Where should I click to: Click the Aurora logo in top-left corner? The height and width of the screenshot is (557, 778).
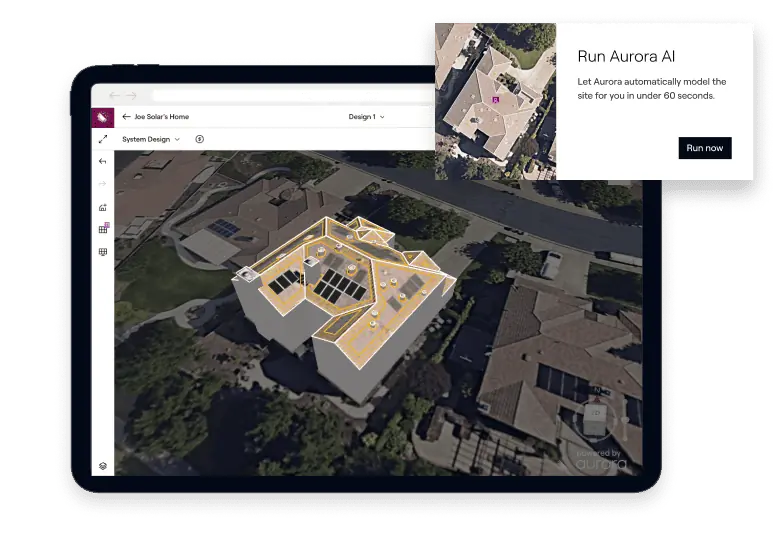pyautogui.click(x=102, y=117)
